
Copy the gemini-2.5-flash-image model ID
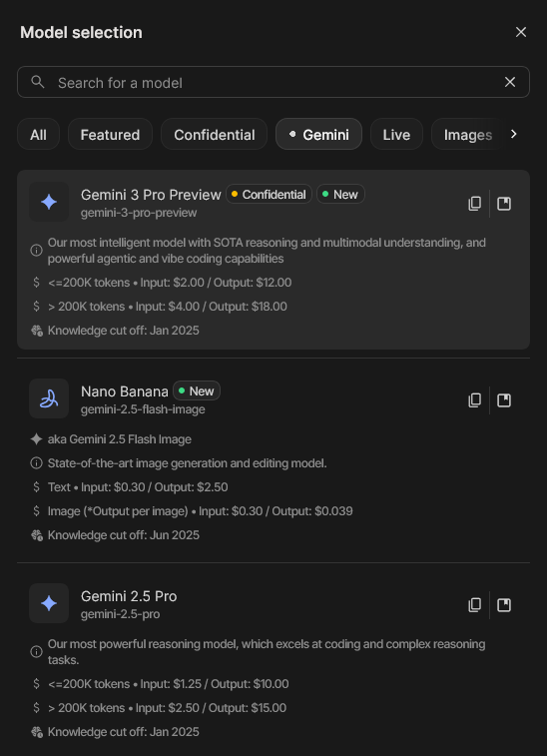(x=475, y=400)
